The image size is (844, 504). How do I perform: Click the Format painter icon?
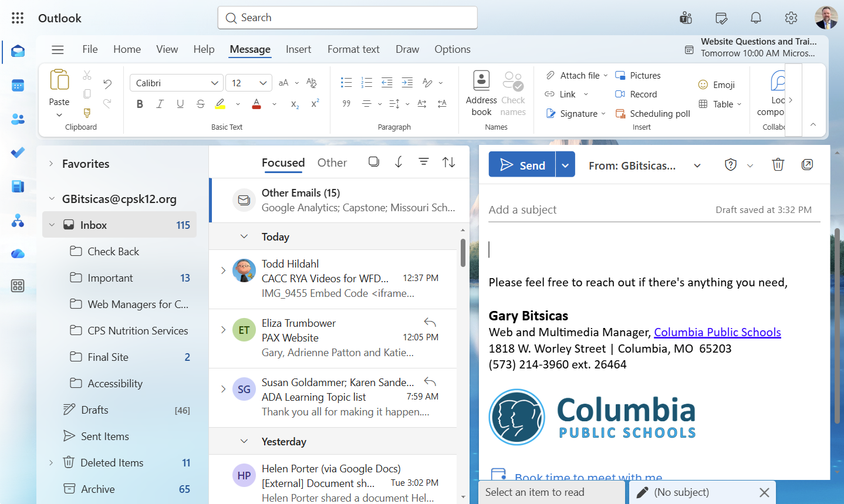[x=87, y=113]
